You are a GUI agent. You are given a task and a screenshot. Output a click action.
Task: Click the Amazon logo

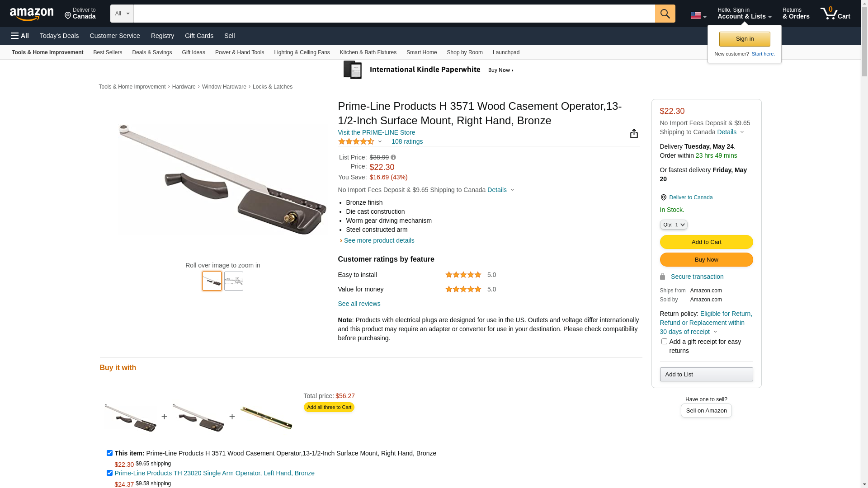coord(32,14)
